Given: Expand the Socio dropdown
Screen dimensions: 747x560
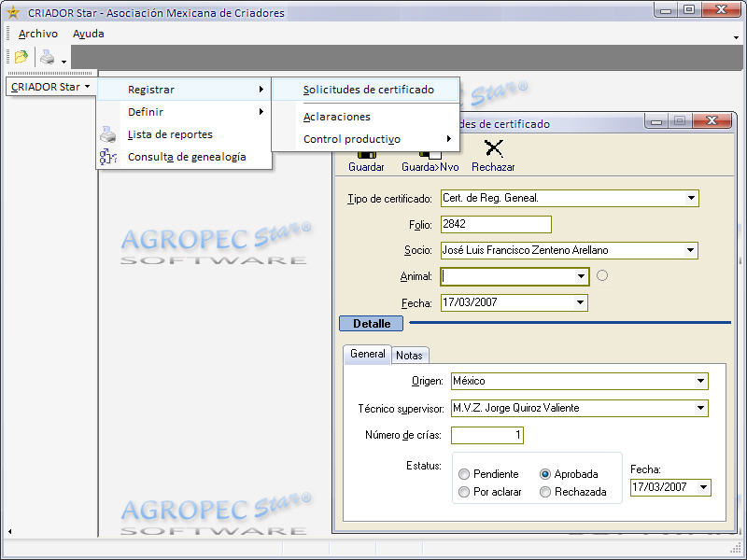Looking at the screenshot, I should click(x=690, y=250).
